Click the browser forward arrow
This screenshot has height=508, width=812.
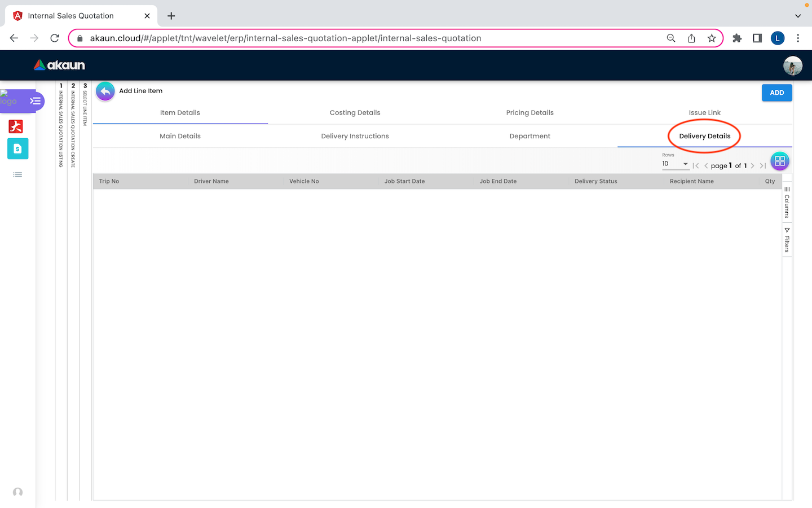34,38
